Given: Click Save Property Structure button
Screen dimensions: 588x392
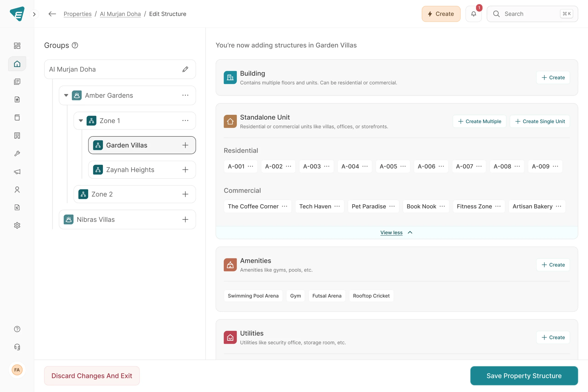Looking at the screenshot, I should coord(524,376).
